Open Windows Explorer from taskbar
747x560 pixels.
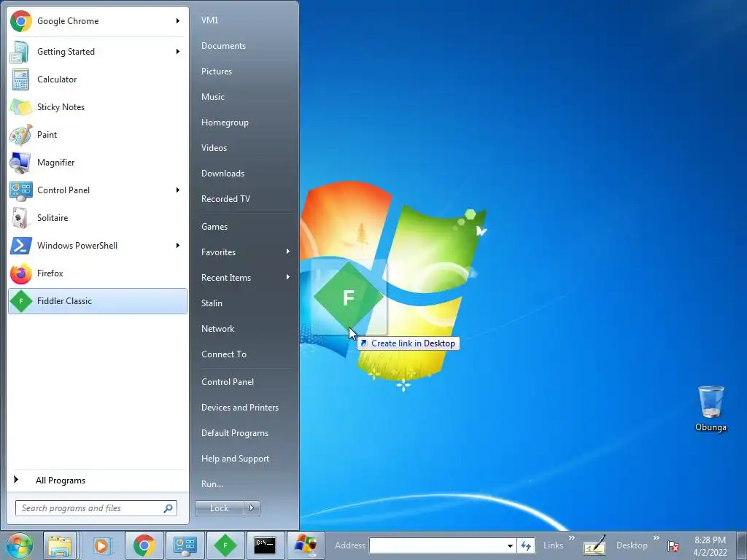[x=60, y=545]
